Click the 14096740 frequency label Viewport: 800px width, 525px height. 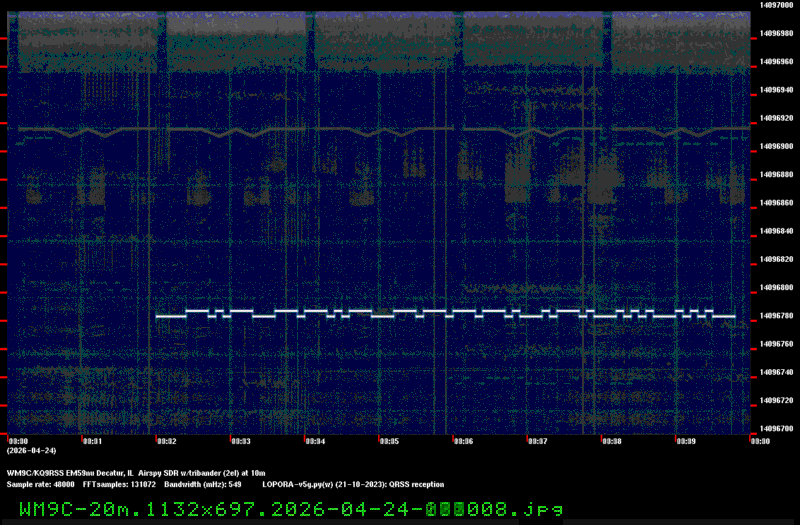click(x=777, y=372)
